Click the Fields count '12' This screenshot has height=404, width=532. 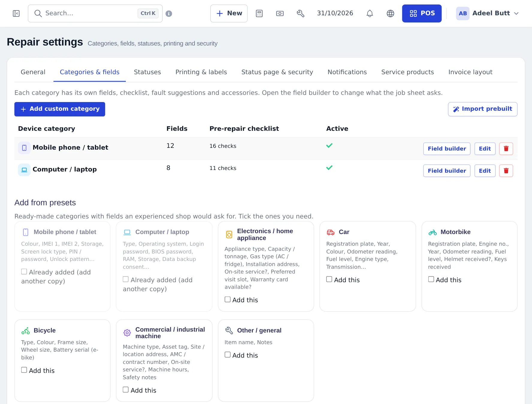pyautogui.click(x=170, y=146)
